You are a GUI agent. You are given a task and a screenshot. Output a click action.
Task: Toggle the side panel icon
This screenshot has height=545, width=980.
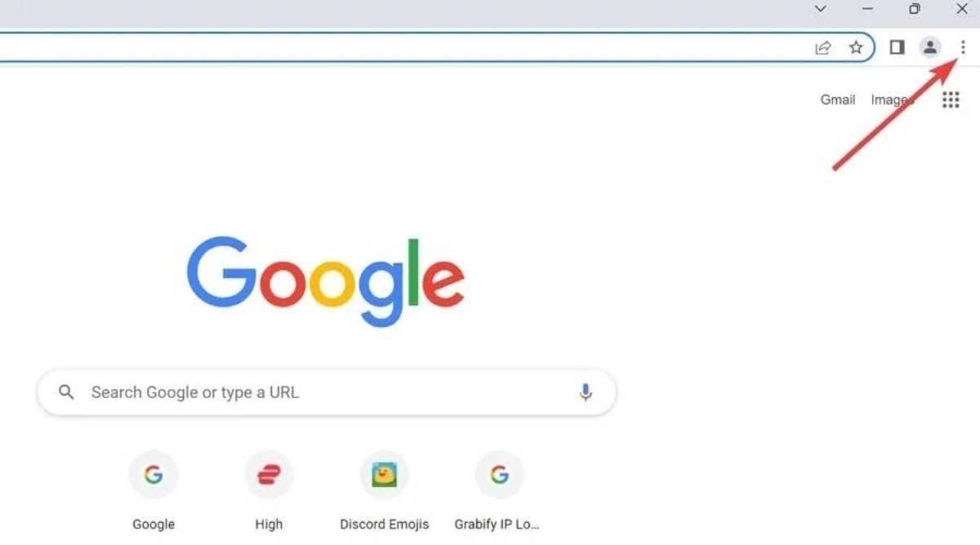click(x=897, y=47)
